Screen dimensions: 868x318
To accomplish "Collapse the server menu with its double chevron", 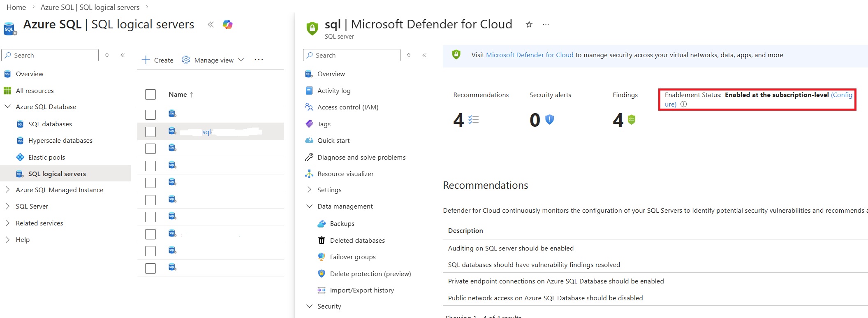I will point(424,55).
